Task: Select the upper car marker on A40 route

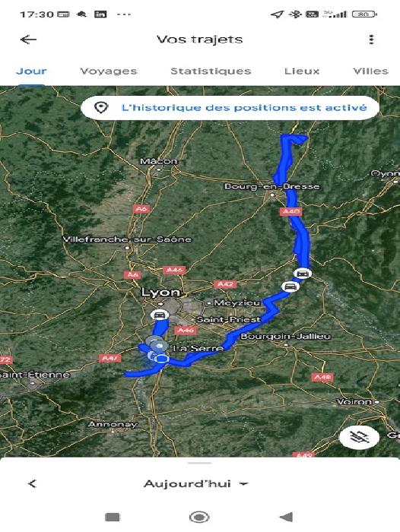Action: [303, 273]
